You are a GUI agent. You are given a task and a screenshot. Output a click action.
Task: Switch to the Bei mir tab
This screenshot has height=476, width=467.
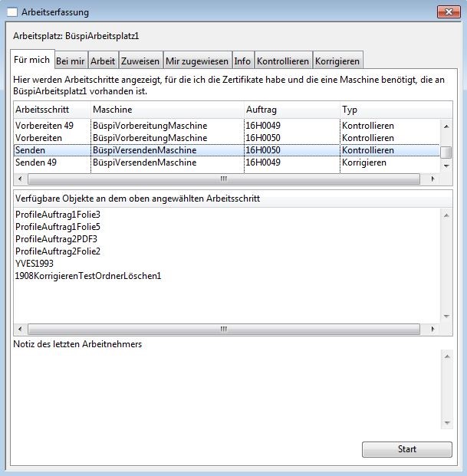[x=70, y=61]
